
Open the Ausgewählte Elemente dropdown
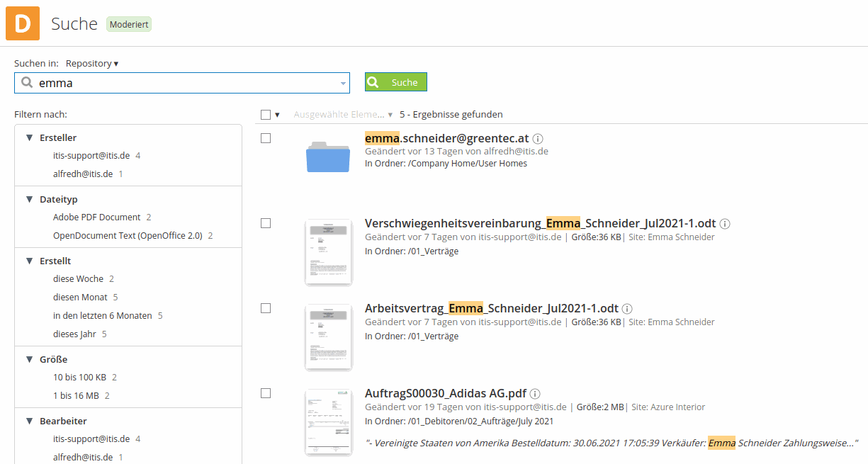[343, 115]
